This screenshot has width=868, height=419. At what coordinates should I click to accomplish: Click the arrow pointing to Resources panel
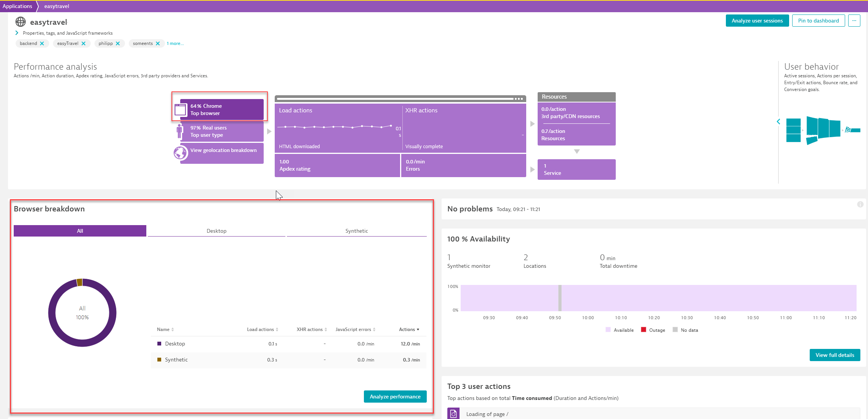tap(532, 124)
